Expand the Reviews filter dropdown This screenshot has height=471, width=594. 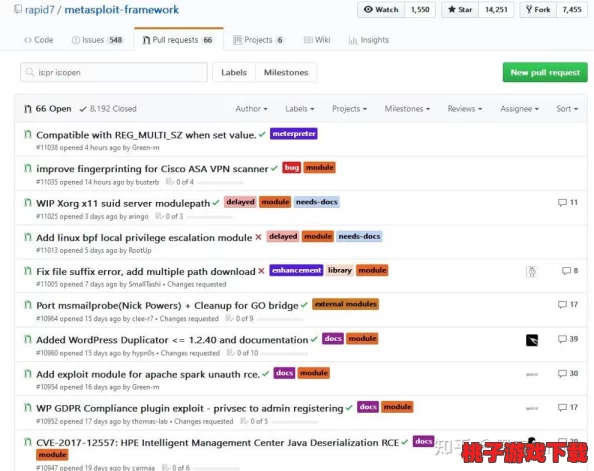[x=465, y=109]
